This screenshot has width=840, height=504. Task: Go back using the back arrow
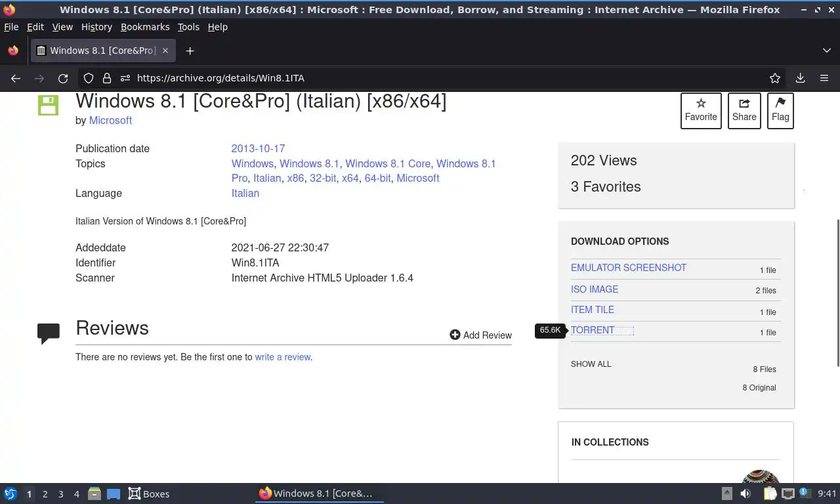click(16, 78)
